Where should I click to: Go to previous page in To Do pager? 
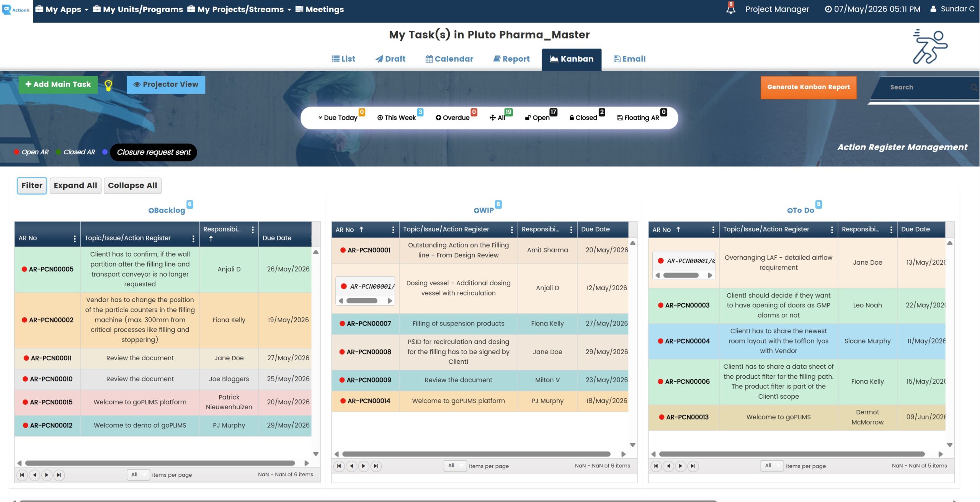(668, 466)
